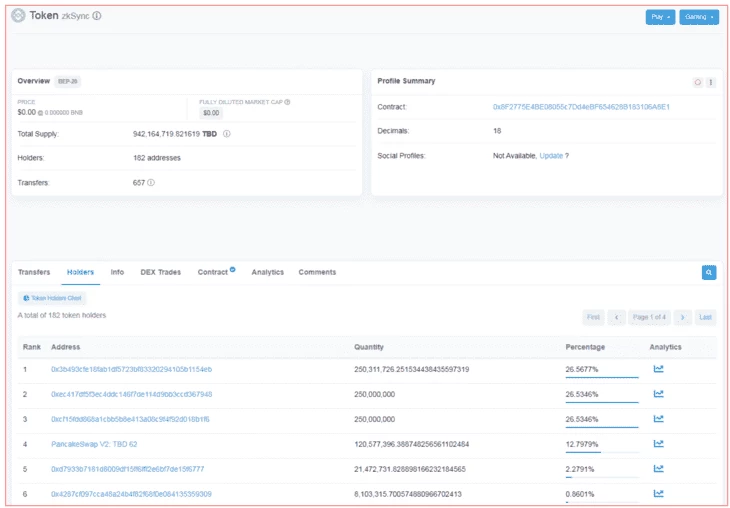Open analytics chart icon for rank 2 holder
730x508 pixels.
point(658,394)
